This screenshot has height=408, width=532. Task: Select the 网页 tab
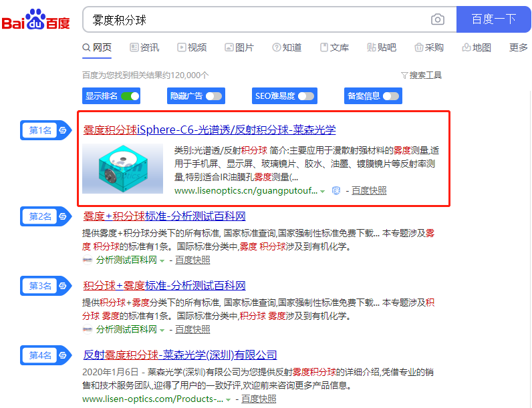tap(97, 47)
